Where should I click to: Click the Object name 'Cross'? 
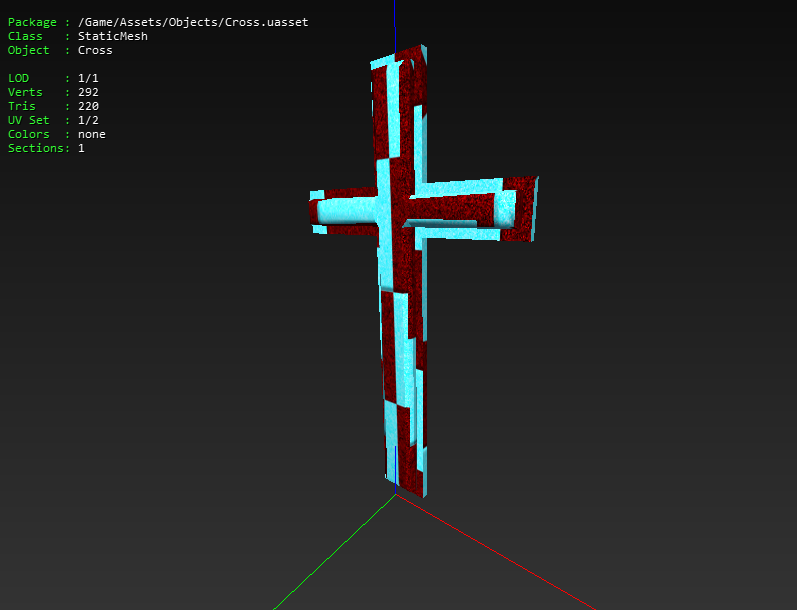tap(95, 50)
